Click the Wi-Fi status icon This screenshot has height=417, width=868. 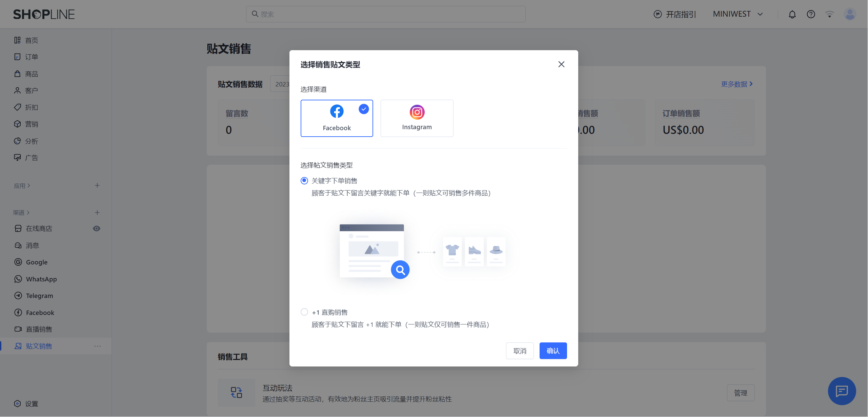[829, 14]
